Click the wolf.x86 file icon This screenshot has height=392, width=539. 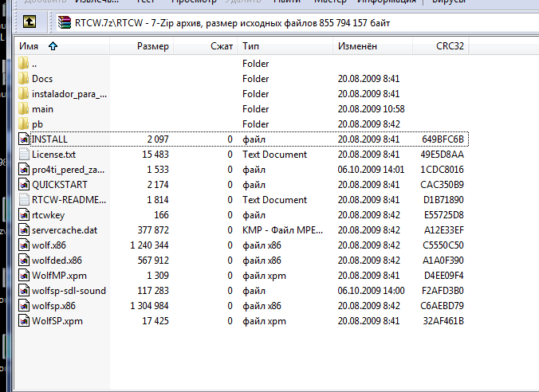[x=24, y=245]
